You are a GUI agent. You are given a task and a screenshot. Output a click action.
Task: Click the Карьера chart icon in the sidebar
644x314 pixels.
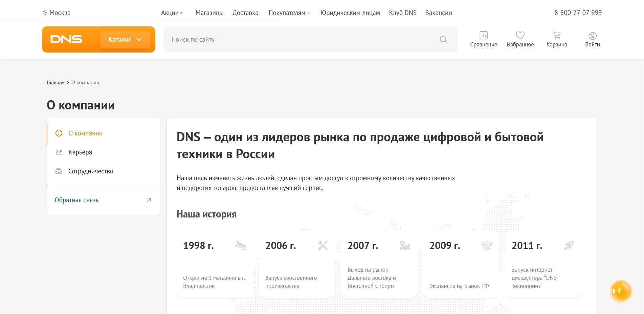click(x=59, y=152)
